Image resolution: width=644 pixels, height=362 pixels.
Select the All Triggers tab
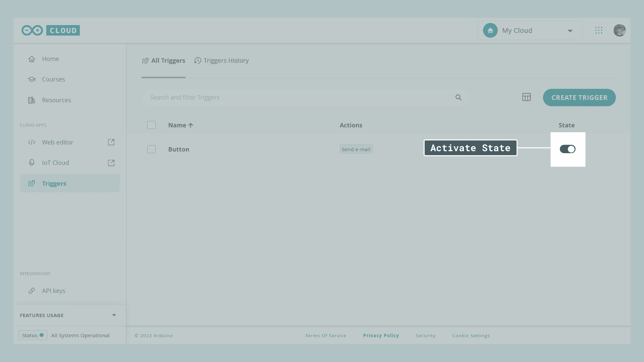(164, 61)
